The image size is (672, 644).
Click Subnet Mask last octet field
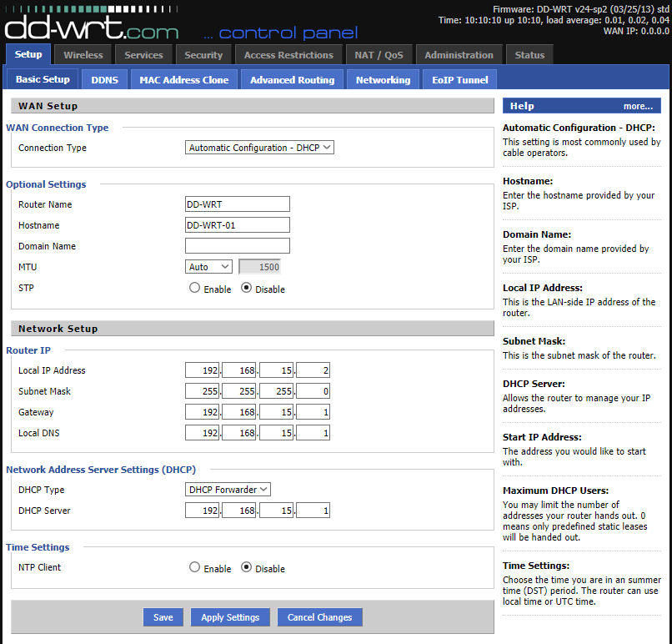(313, 391)
